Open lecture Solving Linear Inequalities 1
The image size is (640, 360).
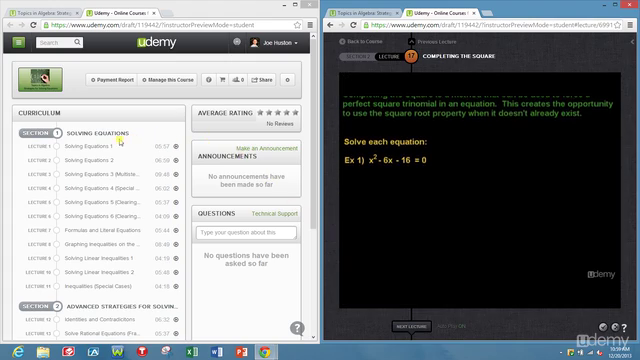click(x=99, y=258)
